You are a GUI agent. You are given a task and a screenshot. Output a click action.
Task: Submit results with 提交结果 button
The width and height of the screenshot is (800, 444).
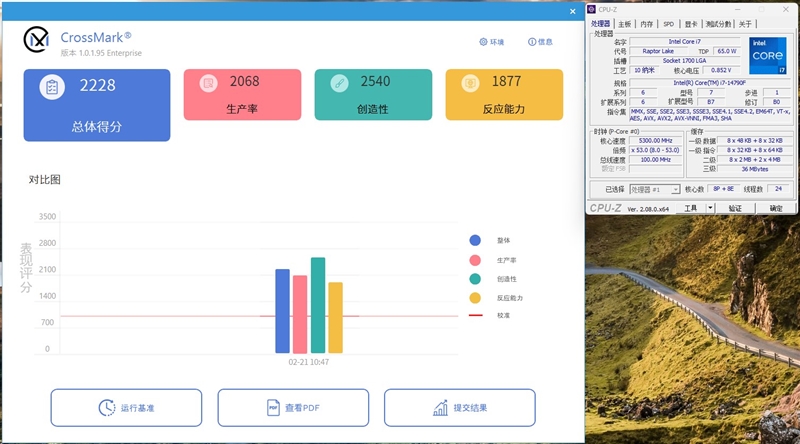point(460,408)
